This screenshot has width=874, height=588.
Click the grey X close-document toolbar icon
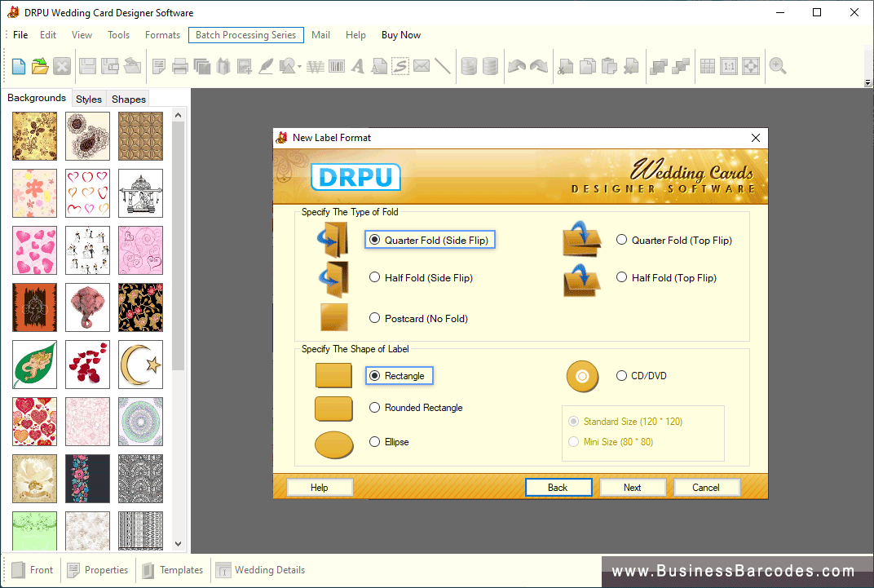pyautogui.click(x=62, y=66)
